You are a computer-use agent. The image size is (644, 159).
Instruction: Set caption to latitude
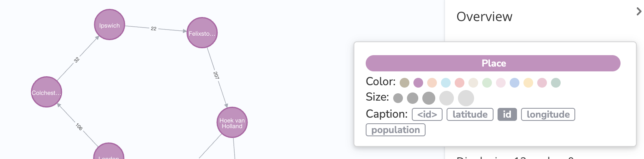470,114
